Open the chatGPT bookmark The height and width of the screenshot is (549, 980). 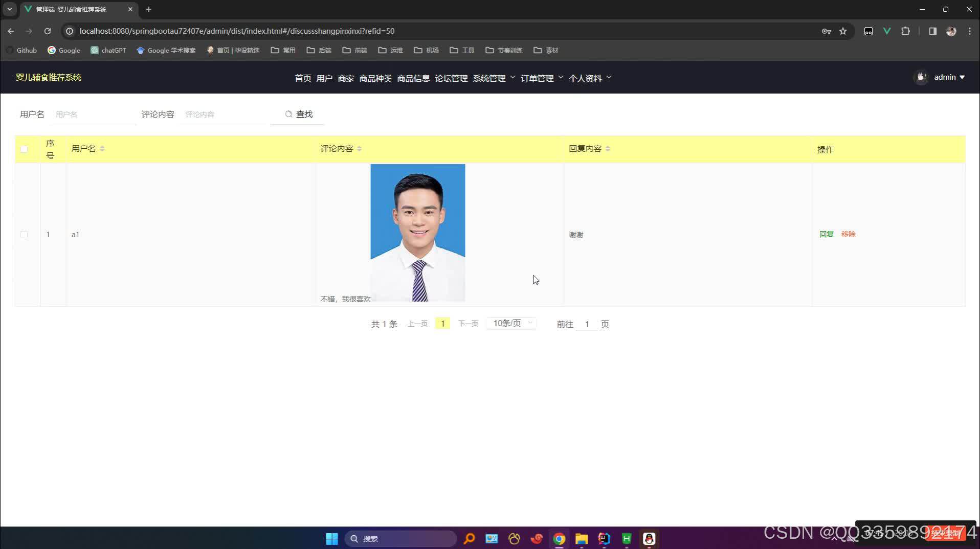(x=108, y=50)
